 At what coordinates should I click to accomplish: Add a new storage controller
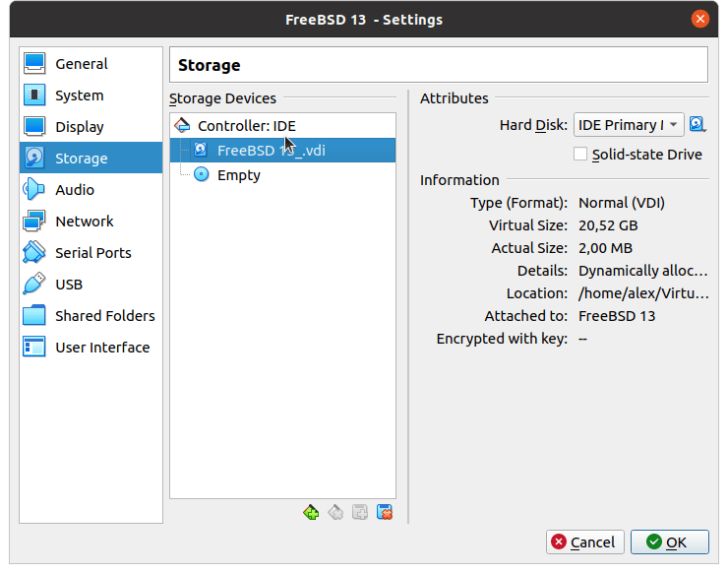311,513
